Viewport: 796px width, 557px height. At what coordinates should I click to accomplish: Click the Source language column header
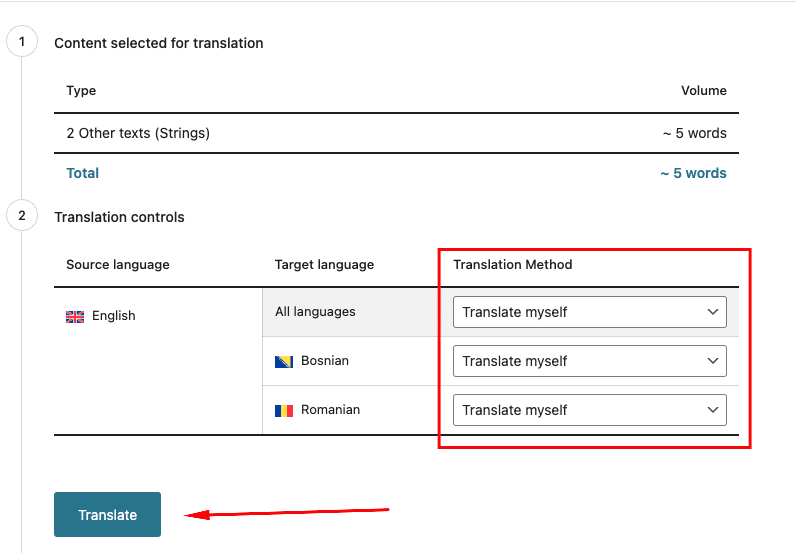click(x=118, y=265)
